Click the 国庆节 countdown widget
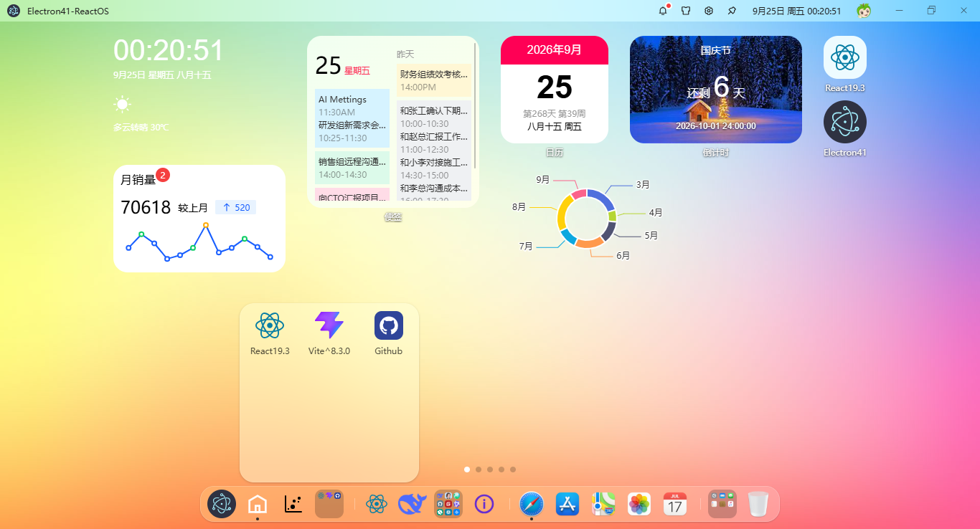Screen dimensions: 980x529 [716, 90]
